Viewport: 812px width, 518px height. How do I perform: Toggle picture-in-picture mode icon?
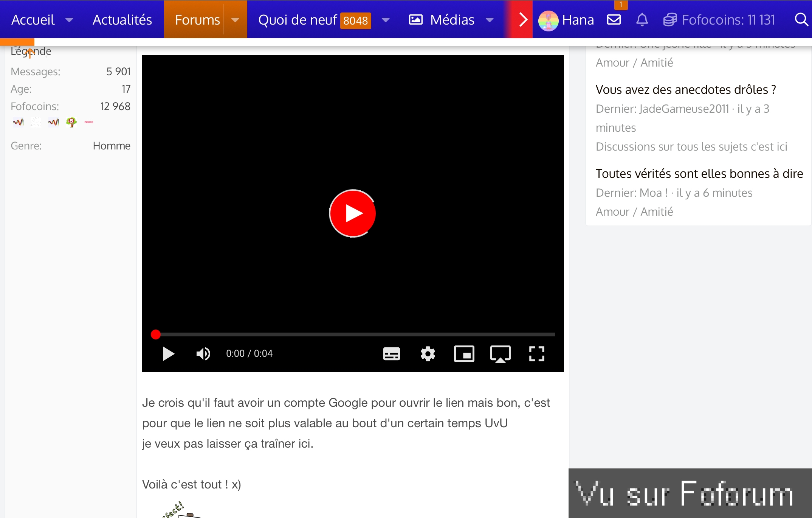464,354
